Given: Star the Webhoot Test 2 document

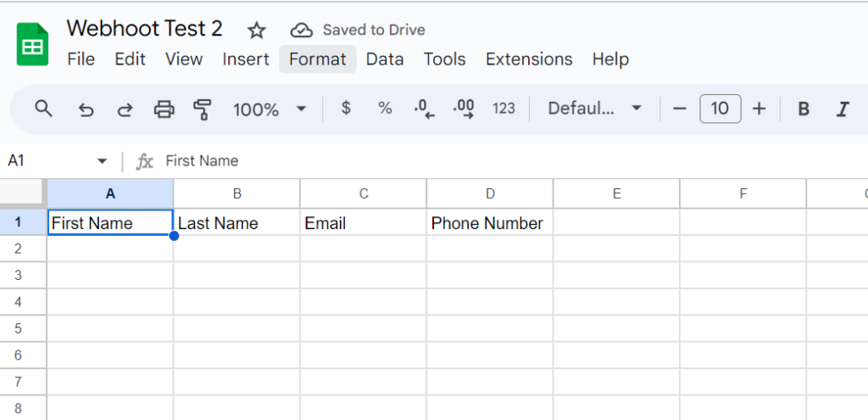Looking at the screenshot, I should [256, 31].
